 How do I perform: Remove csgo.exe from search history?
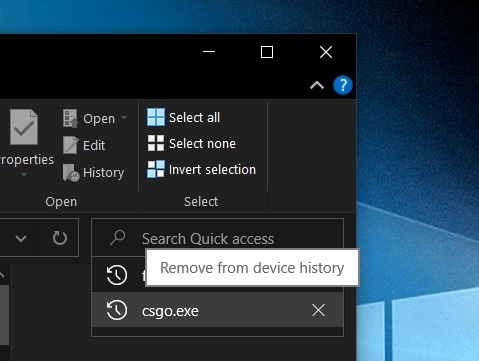[x=318, y=310]
